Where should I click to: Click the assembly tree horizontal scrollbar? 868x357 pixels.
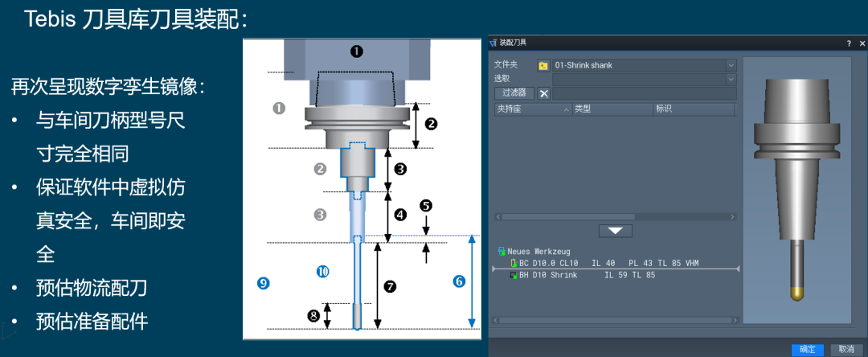[615, 320]
